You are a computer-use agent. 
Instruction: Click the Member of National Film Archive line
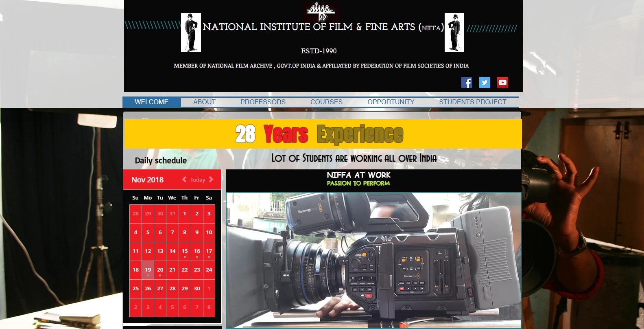click(x=321, y=66)
